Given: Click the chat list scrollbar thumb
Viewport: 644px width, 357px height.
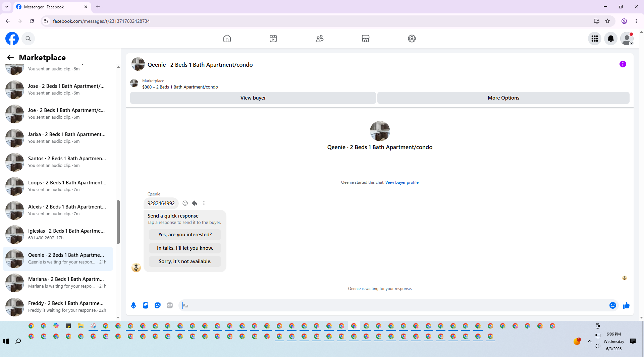Looking at the screenshot, I should 118,222.
